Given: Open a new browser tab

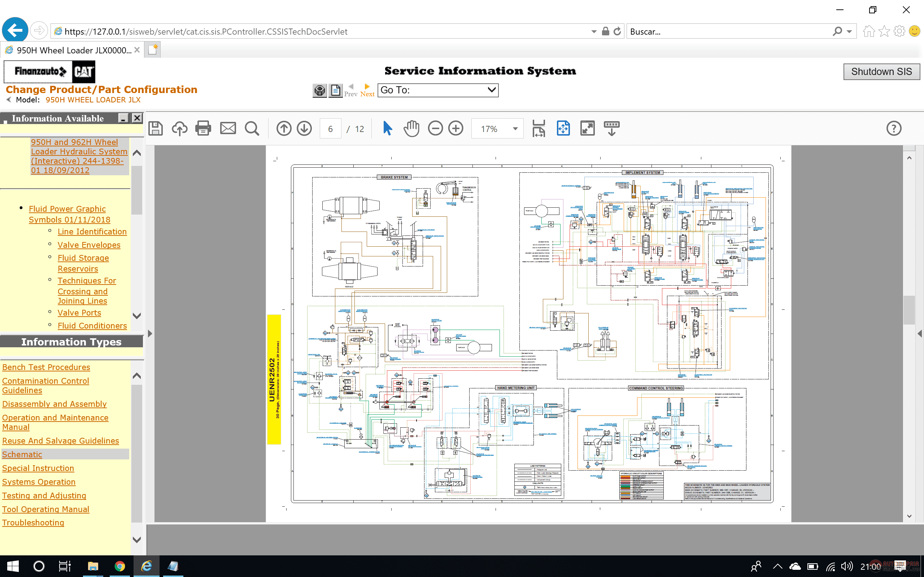Looking at the screenshot, I should pos(152,50).
